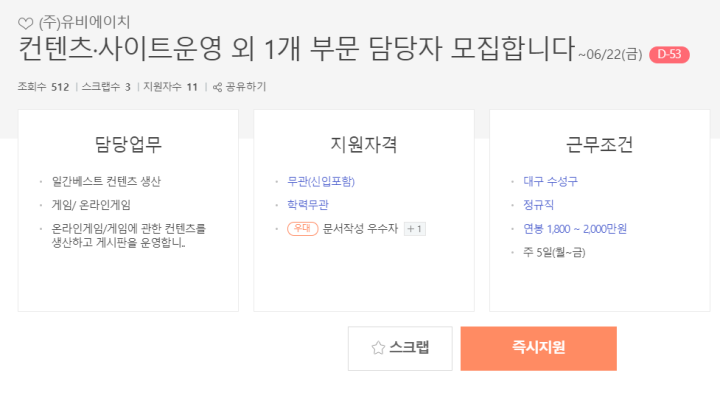Click the star icon in the 스크랩 button
This screenshot has height=398, width=720.
pos(378,348)
